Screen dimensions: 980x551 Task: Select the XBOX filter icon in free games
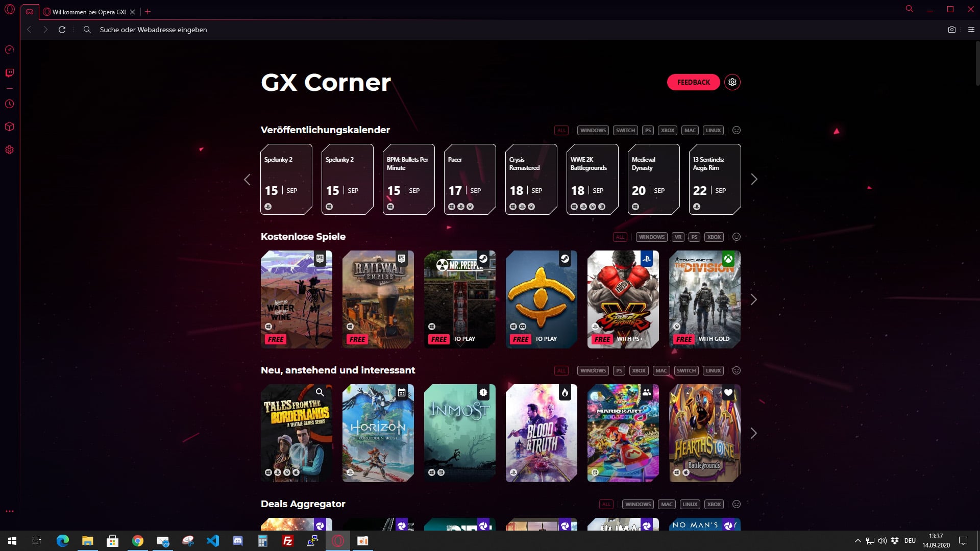click(714, 237)
